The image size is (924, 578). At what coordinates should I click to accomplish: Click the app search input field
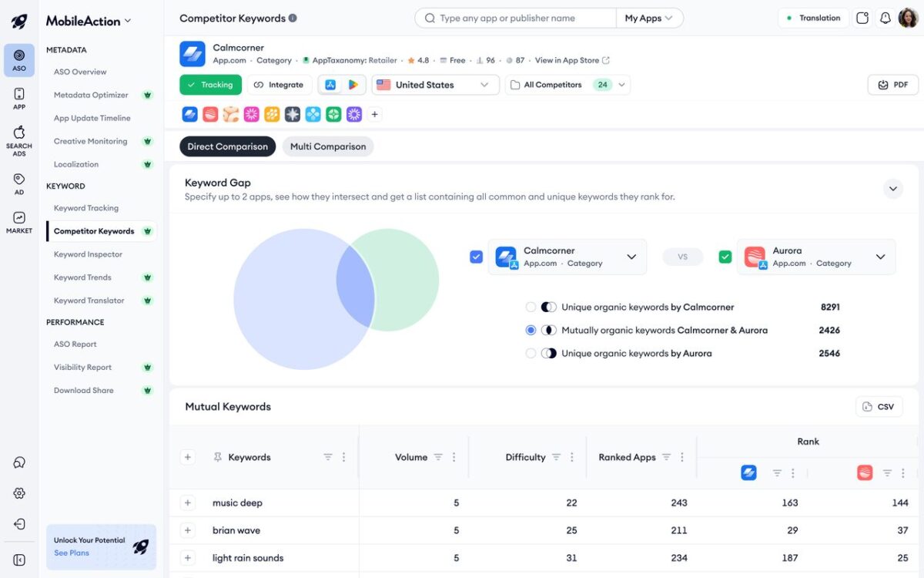click(x=515, y=18)
